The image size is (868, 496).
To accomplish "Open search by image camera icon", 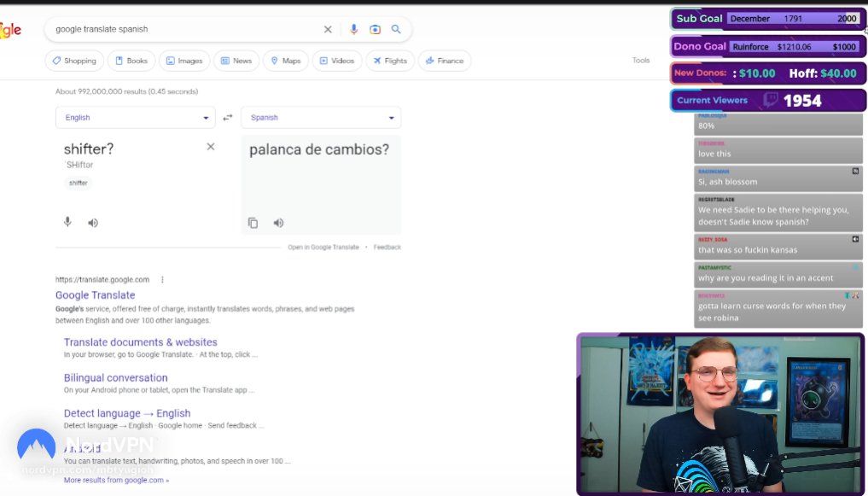I will [375, 28].
